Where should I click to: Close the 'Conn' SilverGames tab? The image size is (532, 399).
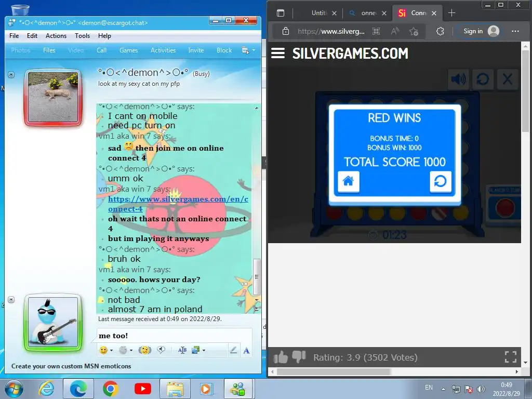pos(434,13)
